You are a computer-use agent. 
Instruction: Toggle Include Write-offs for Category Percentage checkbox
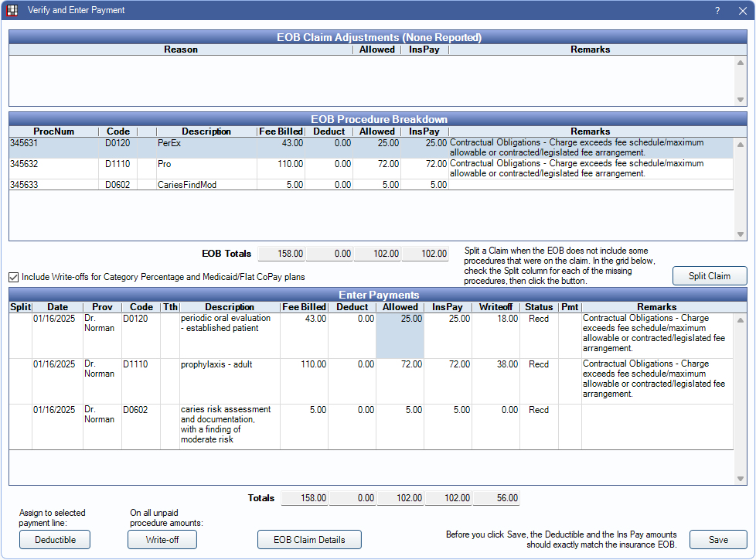[x=14, y=277]
